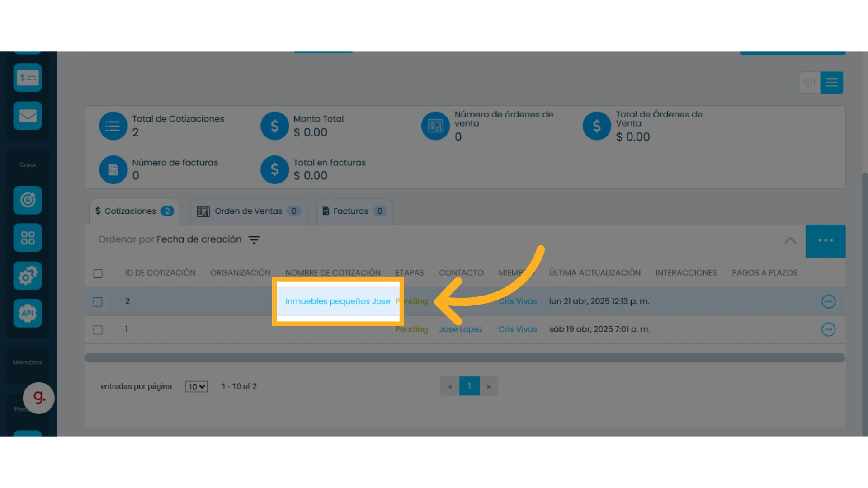Open the email envelope sidebar icon
This screenshot has height=488, width=868.
(x=28, y=116)
